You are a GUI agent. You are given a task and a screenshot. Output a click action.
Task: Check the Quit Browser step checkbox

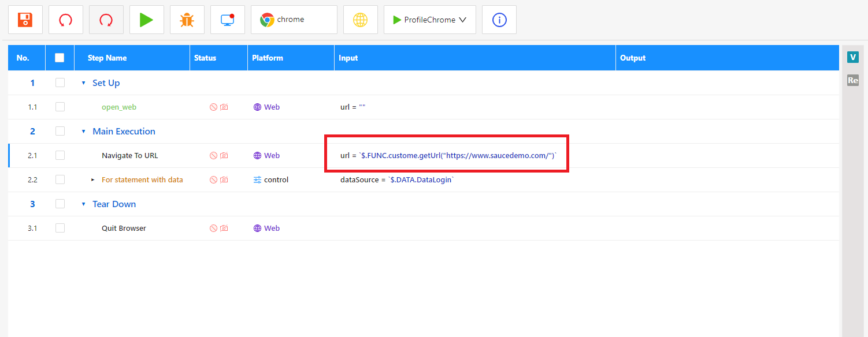(x=60, y=228)
